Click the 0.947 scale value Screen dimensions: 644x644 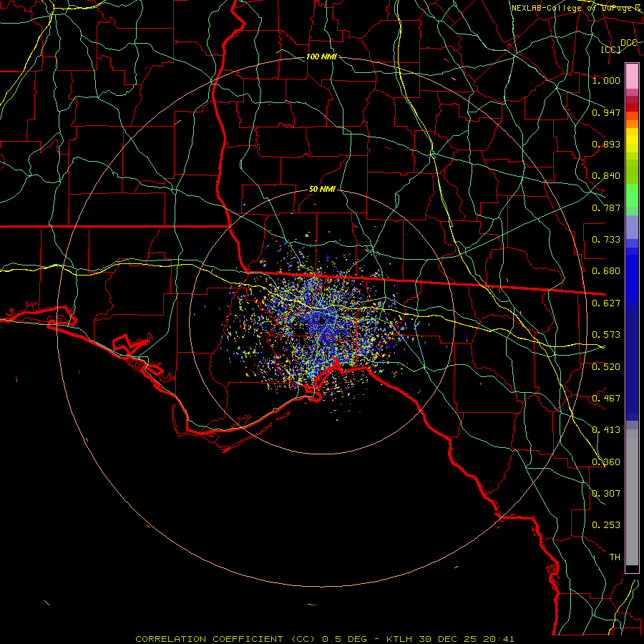coord(606,112)
